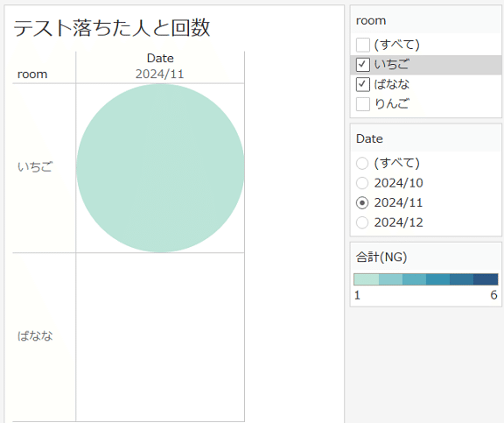504x423 pixels.
Task: Check the (すべて) room filter checkbox
Action: [363, 45]
